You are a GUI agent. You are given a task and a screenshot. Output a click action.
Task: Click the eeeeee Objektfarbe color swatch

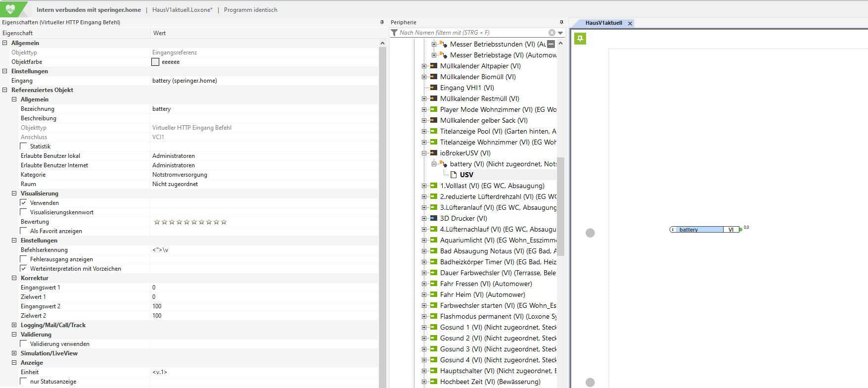pyautogui.click(x=155, y=62)
